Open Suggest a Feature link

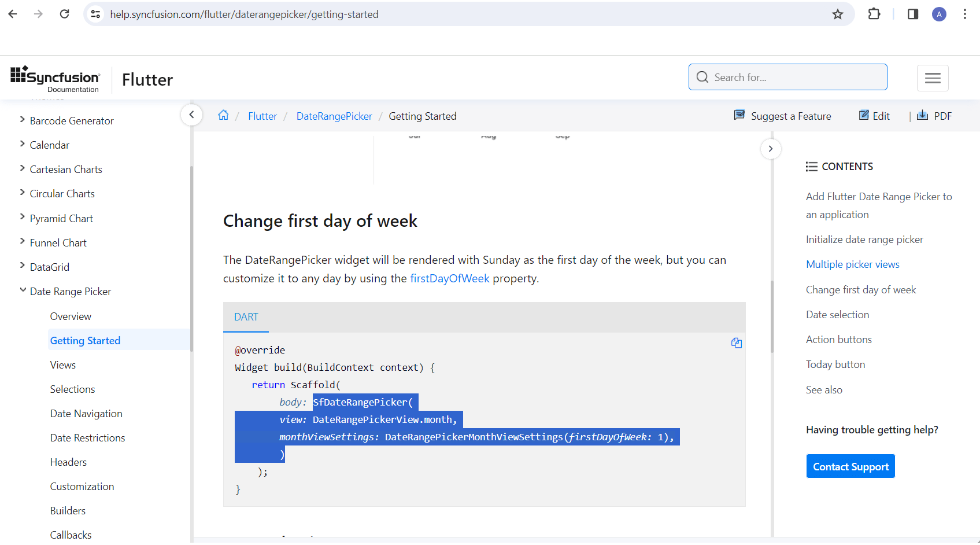pos(782,116)
